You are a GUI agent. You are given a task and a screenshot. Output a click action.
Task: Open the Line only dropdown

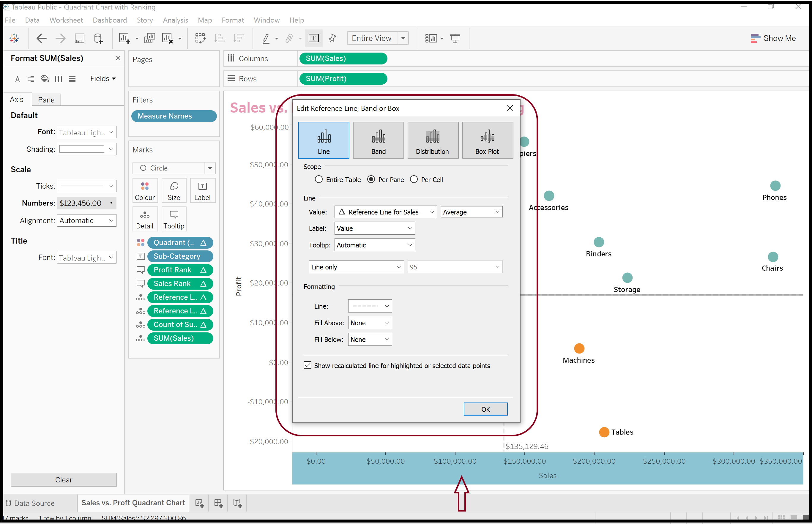tap(356, 267)
